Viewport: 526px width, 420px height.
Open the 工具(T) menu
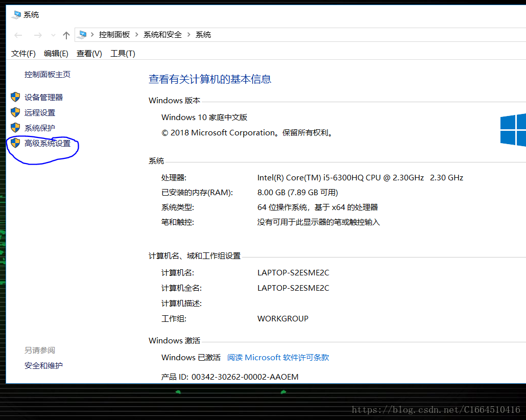tap(123, 53)
